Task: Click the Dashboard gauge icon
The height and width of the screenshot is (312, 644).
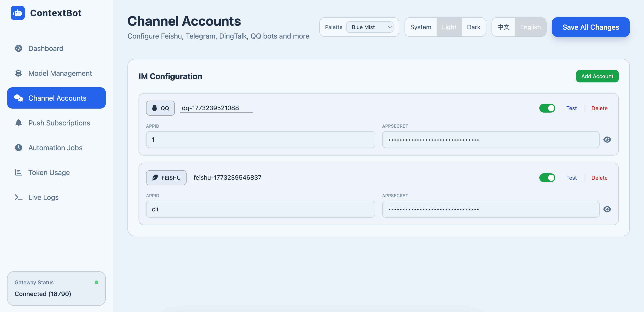Action: [x=19, y=48]
